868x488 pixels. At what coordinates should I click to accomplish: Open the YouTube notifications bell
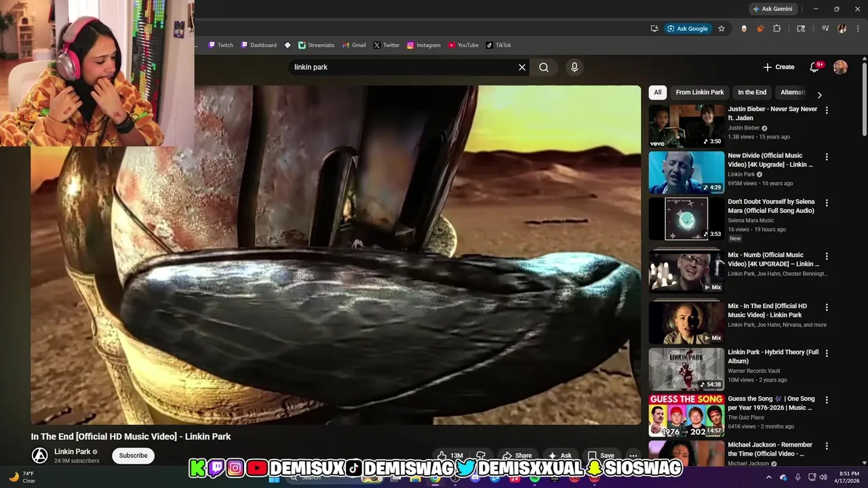pyautogui.click(x=815, y=67)
